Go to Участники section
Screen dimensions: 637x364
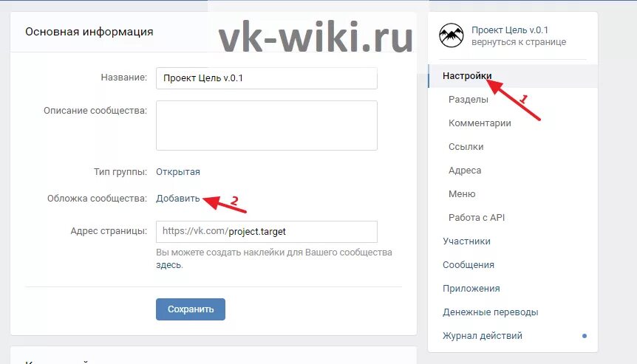point(466,241)
